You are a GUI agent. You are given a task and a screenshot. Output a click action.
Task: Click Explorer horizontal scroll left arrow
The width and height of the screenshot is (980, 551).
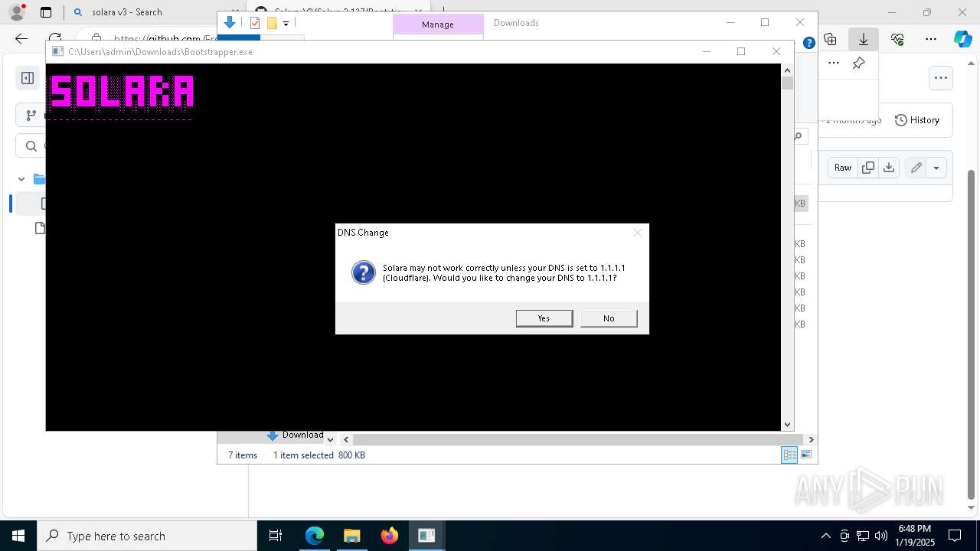(x=346, y=439)
